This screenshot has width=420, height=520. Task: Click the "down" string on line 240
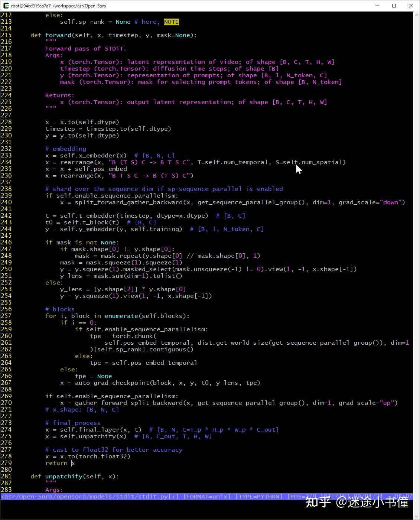click(390, 202)
